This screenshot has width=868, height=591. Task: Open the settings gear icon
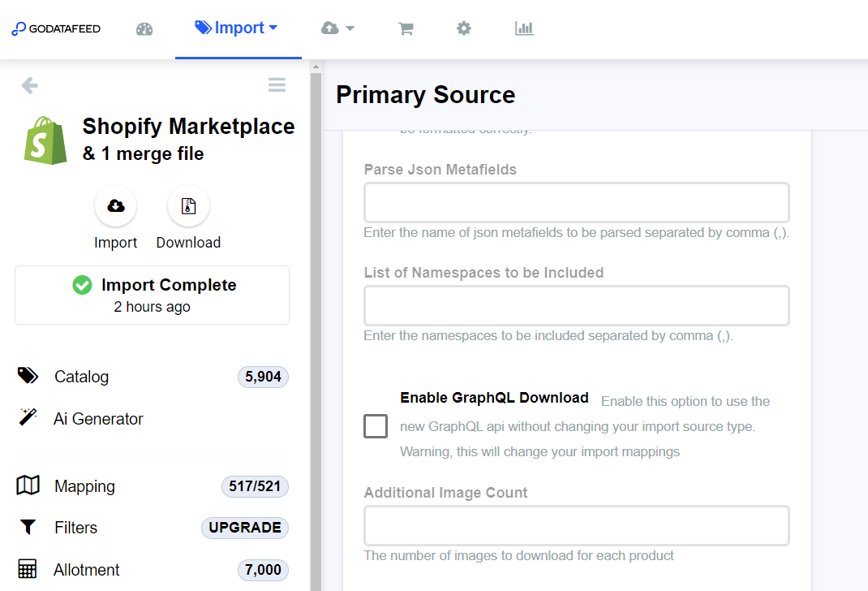click(x=463, y=29)
